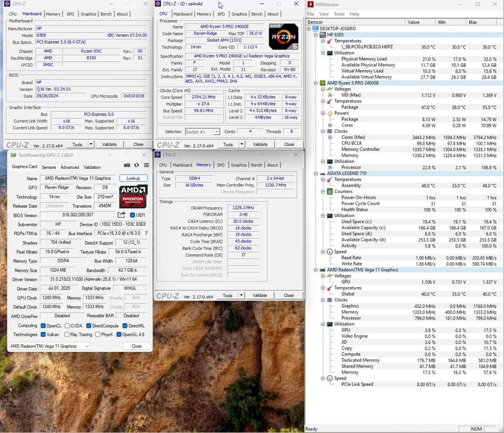Image resolution: width=504 pixels, height=433 pixels.
Task: Click the Ryzen 5 logo in CPU-Z
Action: [284, 36]
